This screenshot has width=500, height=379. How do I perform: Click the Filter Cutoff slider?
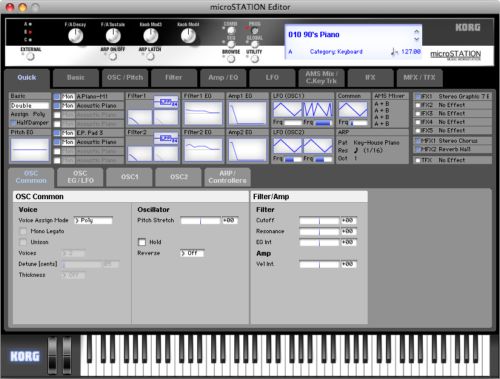pyautogui.click(x=319, y=220)
